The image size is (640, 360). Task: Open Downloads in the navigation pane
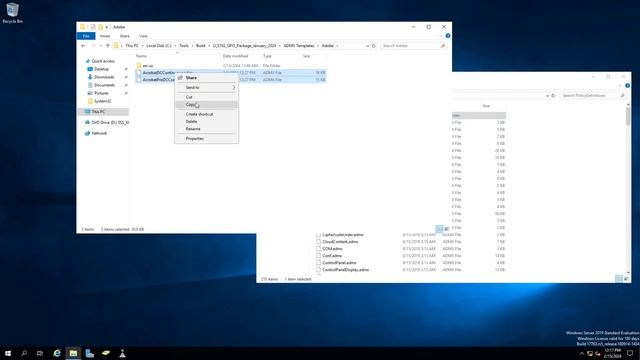point(104,77)
